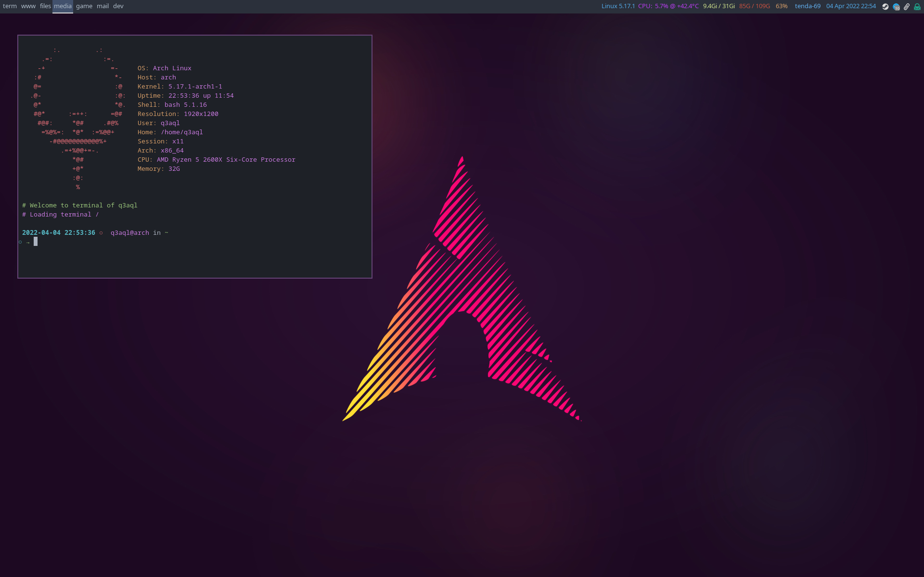Screen dimensions: 924x577
Task: Open the Steam tray icon
Action: 885,7
